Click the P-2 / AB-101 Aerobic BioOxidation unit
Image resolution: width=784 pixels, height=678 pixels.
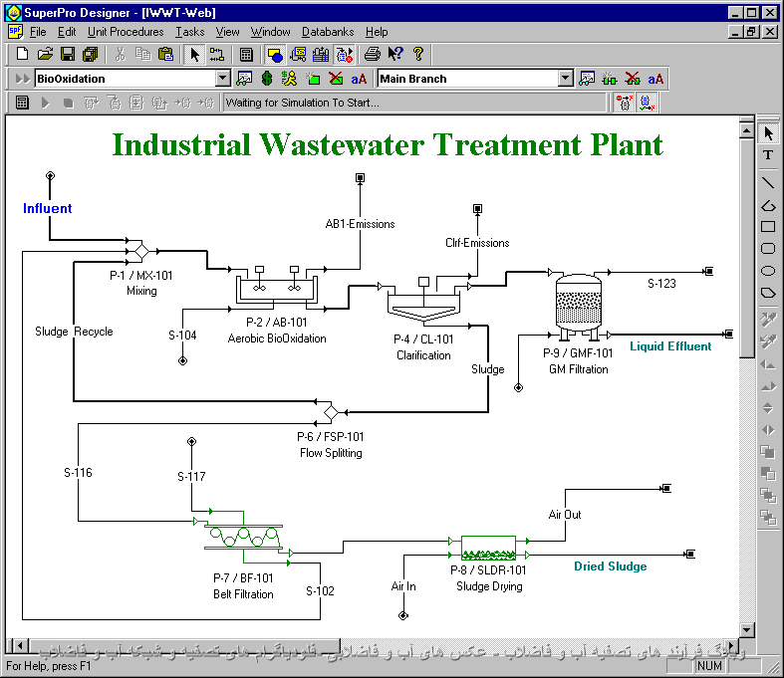click(276, 289)
